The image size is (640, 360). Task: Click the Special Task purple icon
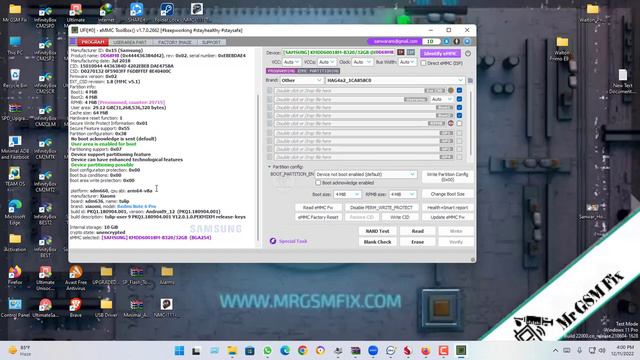273,241
